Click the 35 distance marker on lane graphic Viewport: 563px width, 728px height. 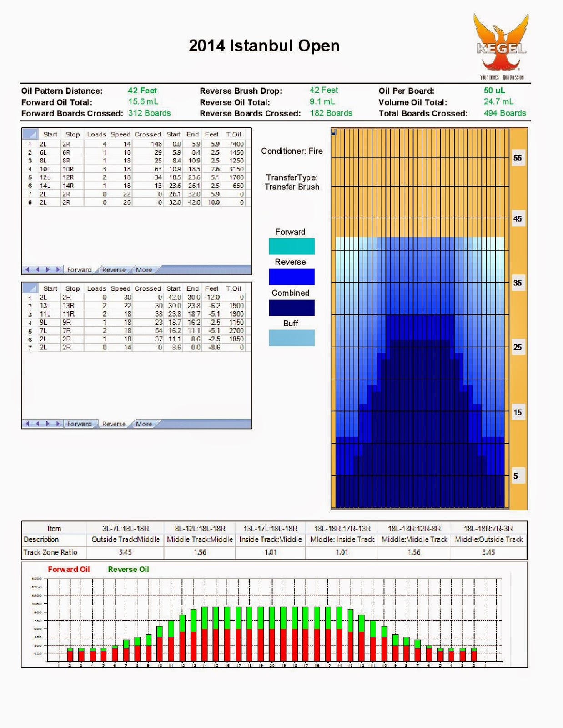[518, 283]
